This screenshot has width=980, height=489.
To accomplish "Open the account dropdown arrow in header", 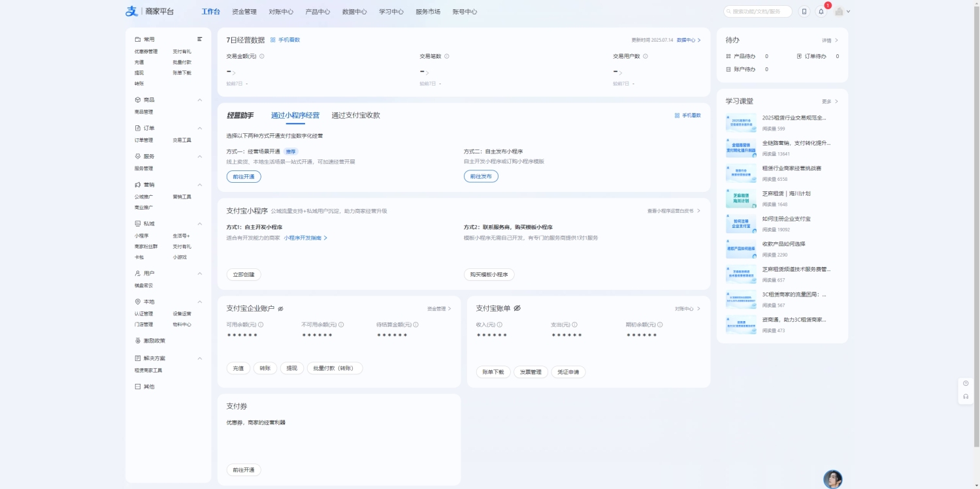I will point(848,12).
